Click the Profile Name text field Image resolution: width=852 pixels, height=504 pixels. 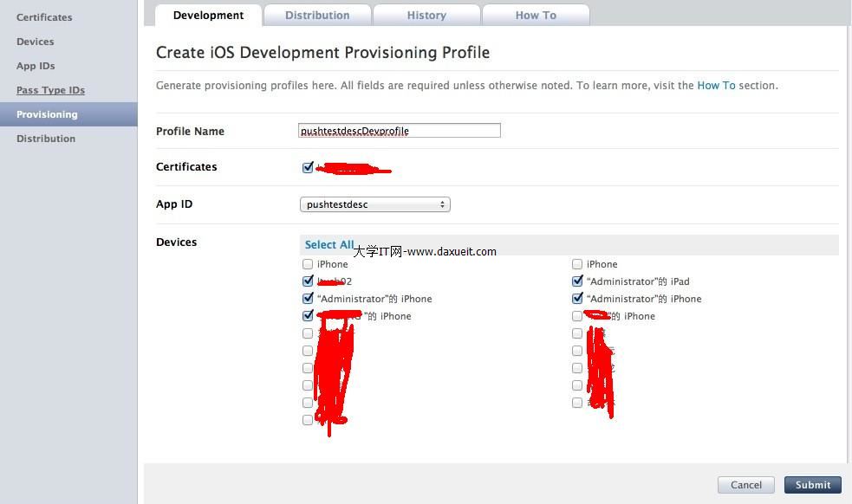coord(399,131)
